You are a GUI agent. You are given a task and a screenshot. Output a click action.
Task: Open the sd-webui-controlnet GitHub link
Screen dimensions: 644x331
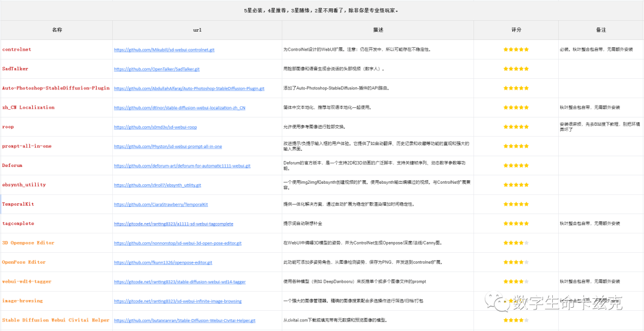(x=165, y=50)
